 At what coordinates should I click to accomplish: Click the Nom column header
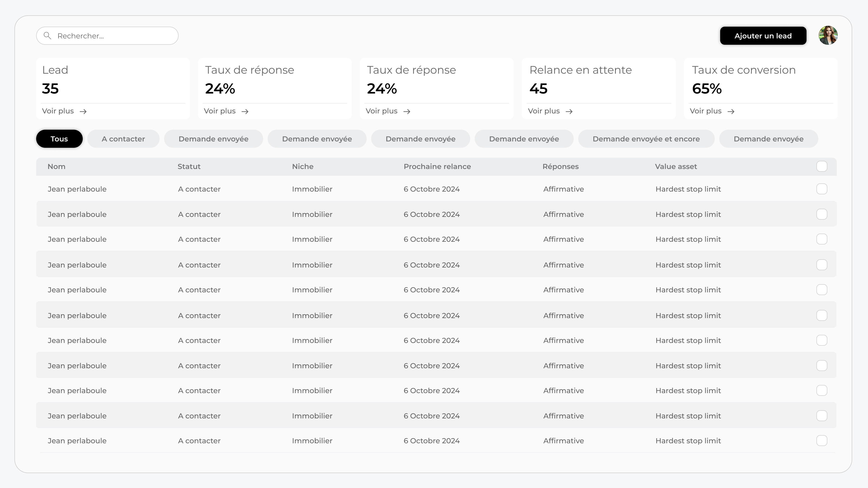click(x=57, y=166)
